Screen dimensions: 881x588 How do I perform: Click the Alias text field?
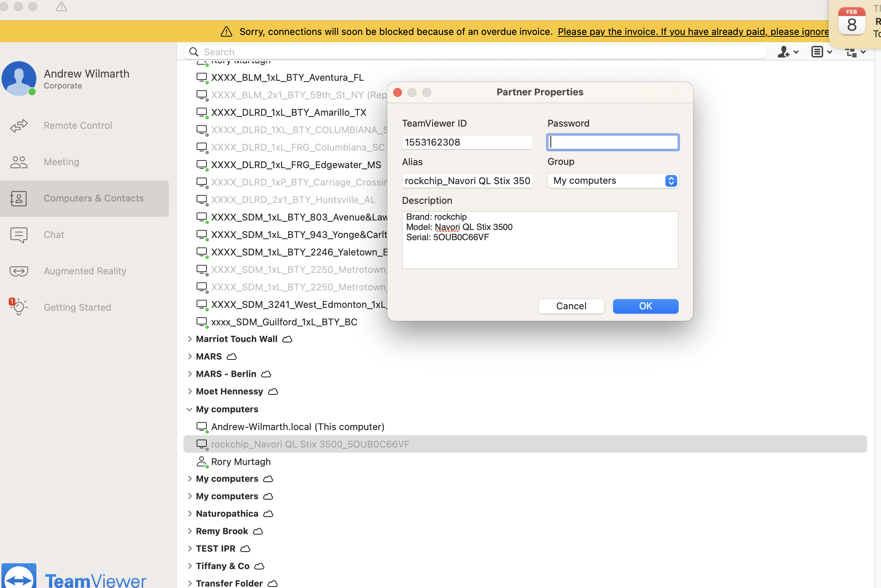point(467,181)
